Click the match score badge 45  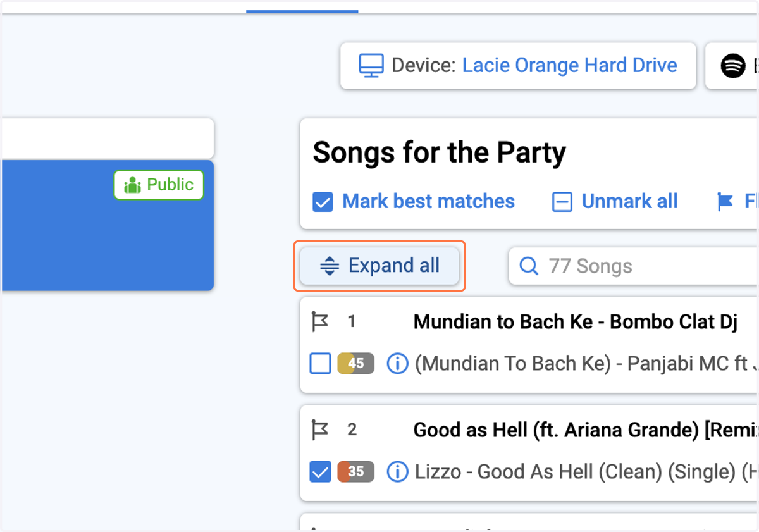[355, 364]
